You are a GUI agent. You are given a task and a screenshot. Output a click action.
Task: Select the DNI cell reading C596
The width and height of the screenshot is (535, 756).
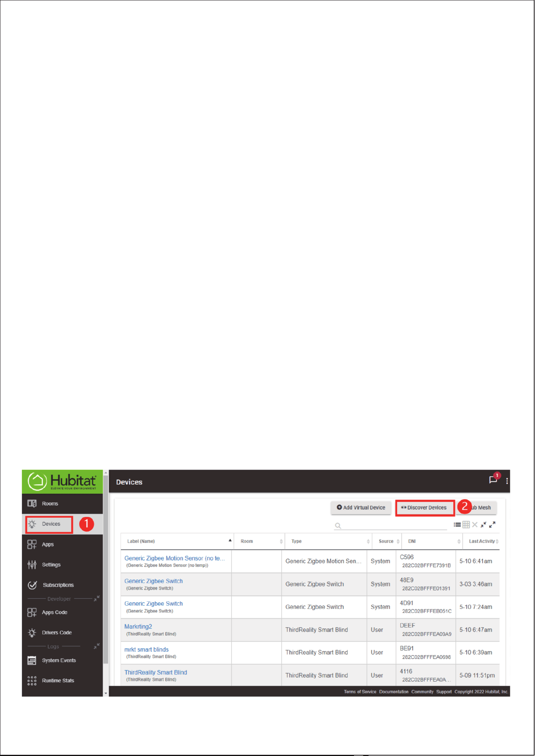tap(407, 557)
